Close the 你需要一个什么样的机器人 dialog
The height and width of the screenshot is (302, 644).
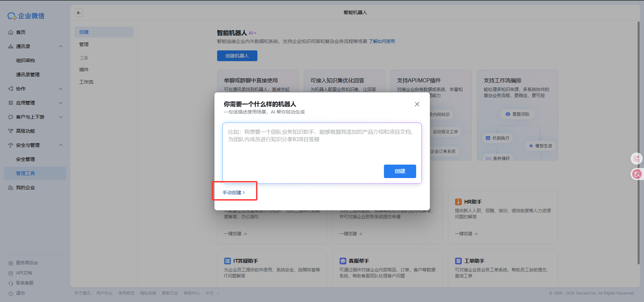point(417,104)
